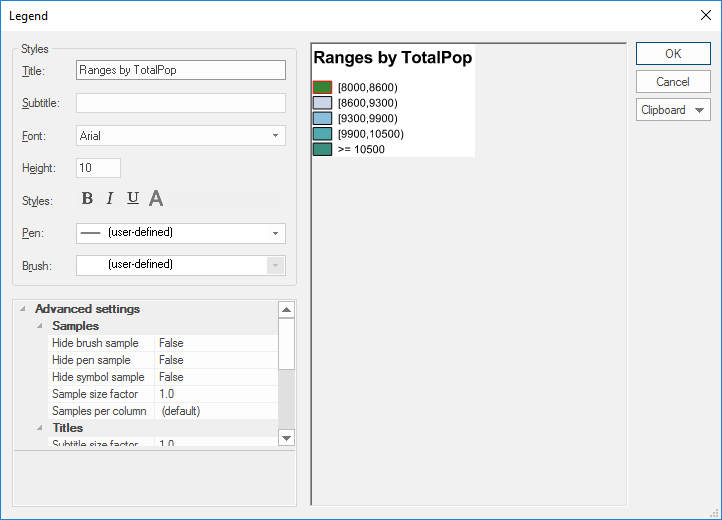The image size is (722, 520).
Task: Click the large A font outline icon
Action: pyautogui.click(x=156, y=199)
